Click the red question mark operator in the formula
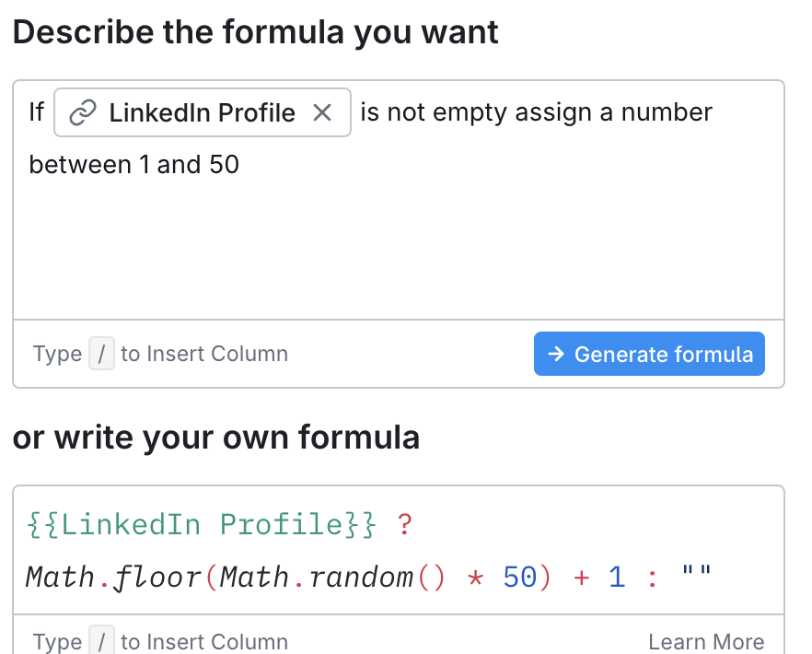Screen dimensions: 812x654 coord(404,525)
